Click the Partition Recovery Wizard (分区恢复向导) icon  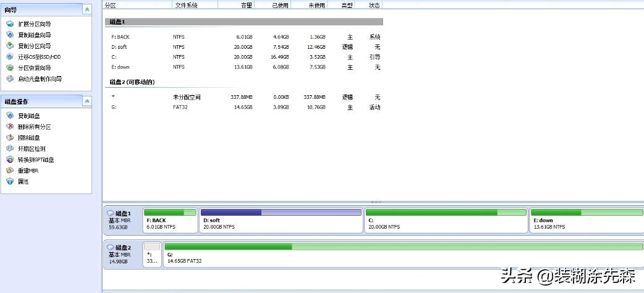coord(10,68)
